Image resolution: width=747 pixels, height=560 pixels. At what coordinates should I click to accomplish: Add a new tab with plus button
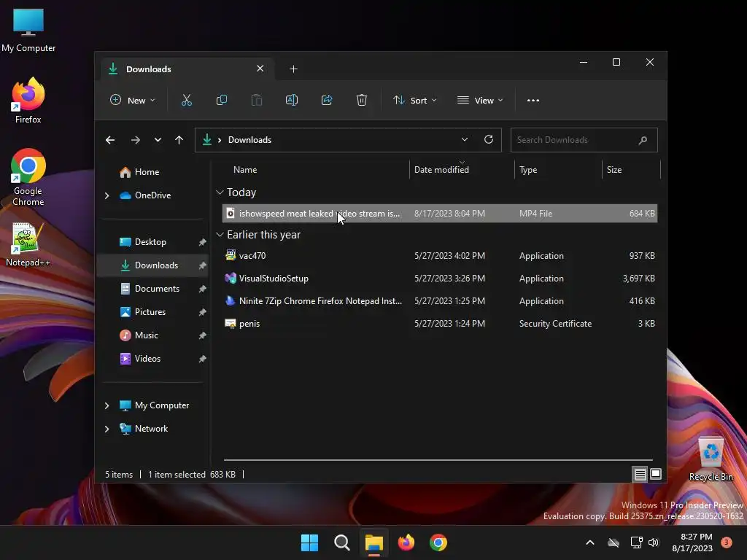pyautogui.click(x=293, y=69)
